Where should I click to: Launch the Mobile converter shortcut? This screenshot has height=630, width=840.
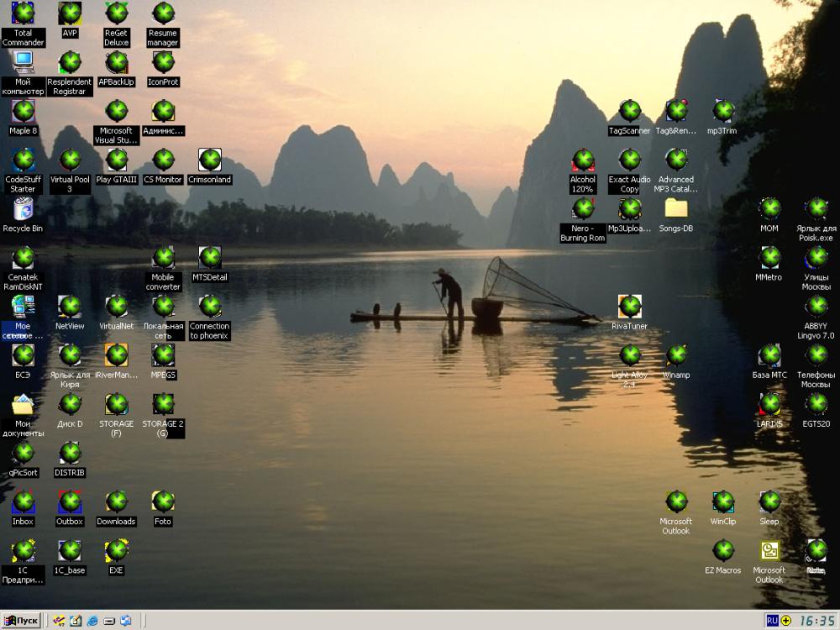163,258
